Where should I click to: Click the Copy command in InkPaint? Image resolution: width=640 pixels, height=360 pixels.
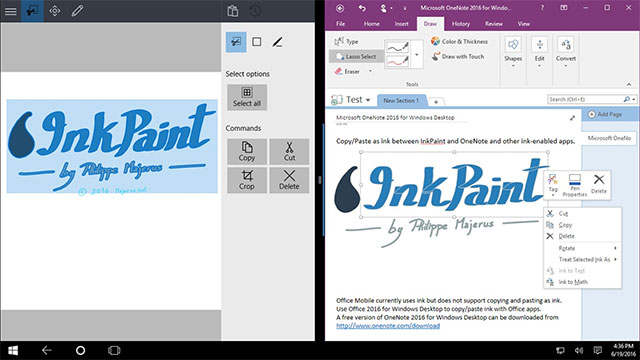coord(247,151)
